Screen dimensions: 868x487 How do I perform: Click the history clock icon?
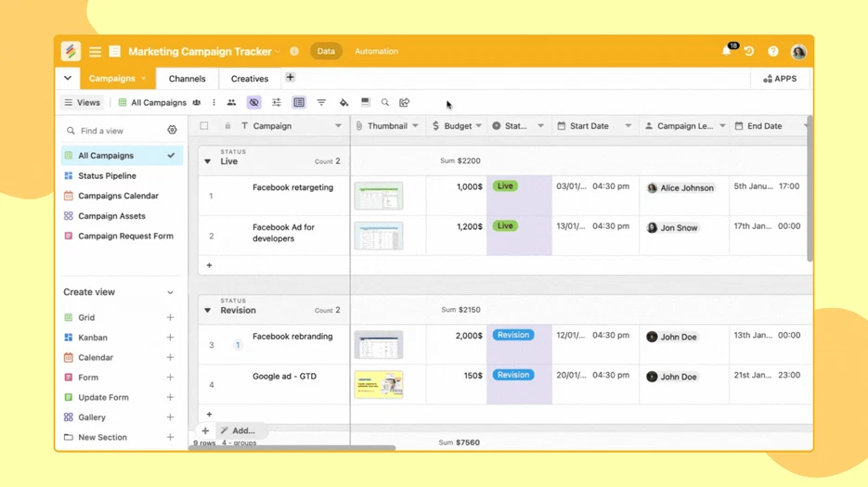pyautogui.click(x=749, y=52)
